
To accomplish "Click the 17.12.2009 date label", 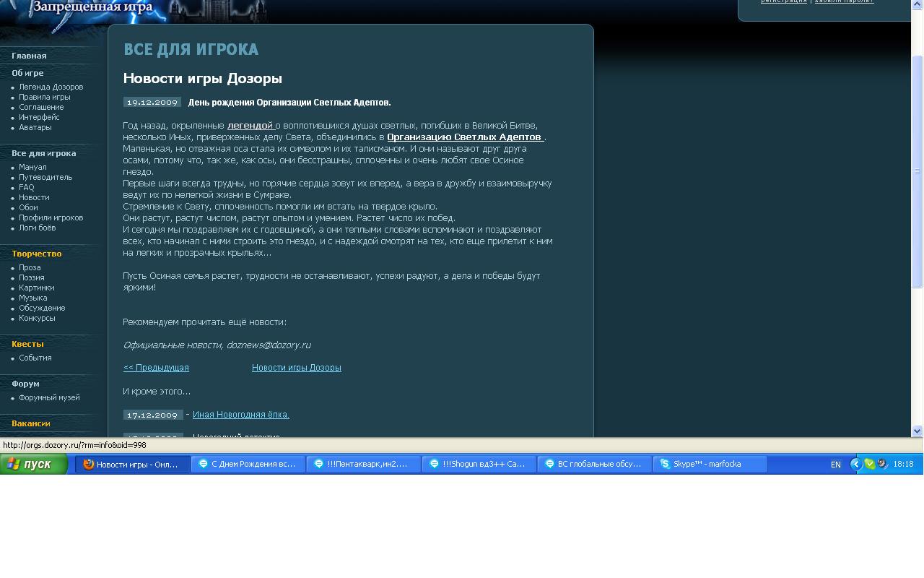I will (152, 415).
